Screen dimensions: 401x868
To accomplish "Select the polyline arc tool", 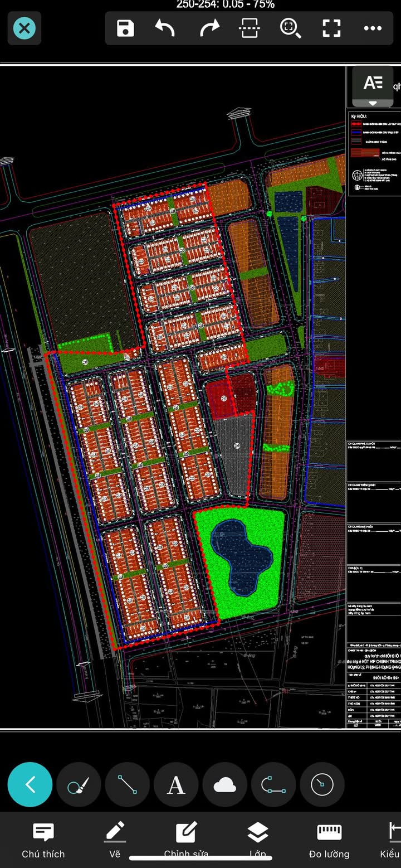I will click(273, 785).
